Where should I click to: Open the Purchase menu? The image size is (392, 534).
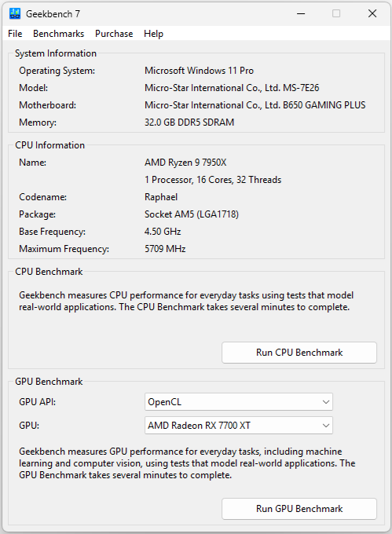(114, 34)
